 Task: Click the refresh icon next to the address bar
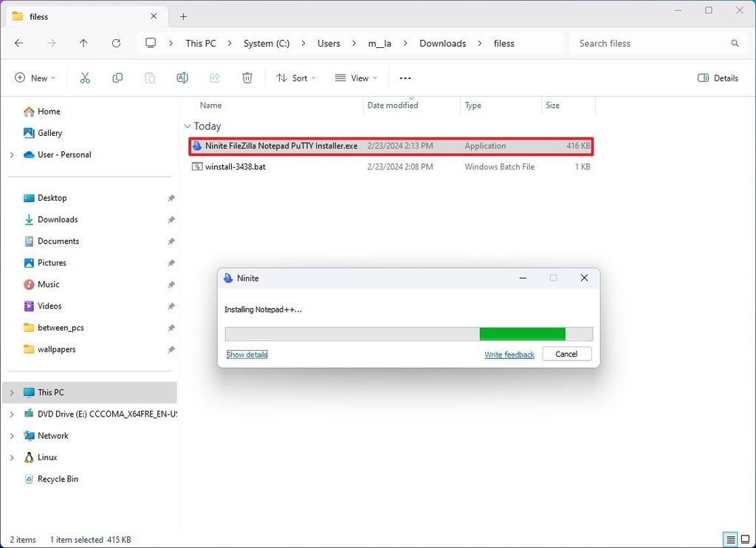116,44
